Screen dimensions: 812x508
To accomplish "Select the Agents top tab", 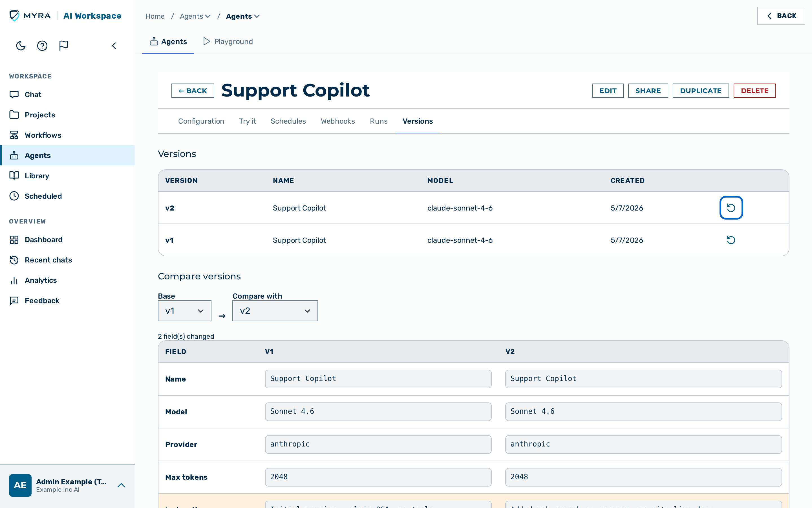I will [168, 41].
